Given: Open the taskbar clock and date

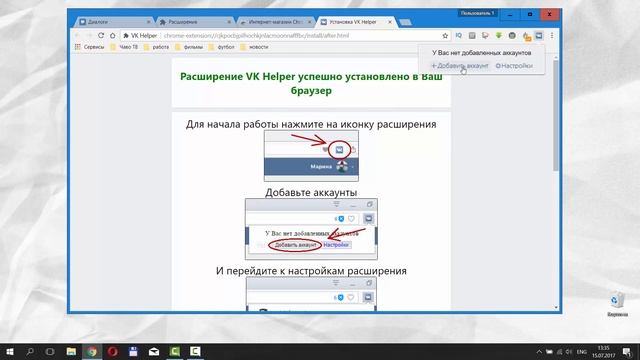Looking at the screenshot, I should (x=603, y=352).
